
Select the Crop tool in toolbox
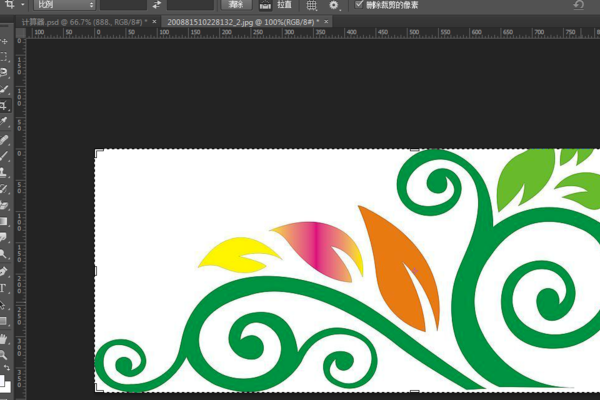tap(4, 105)
